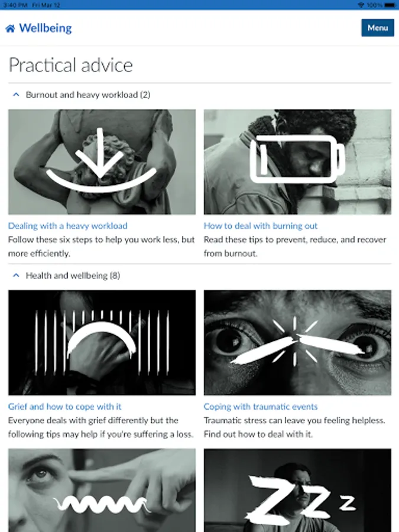Click the squiggly wave icon on stress image

point(102,505)
